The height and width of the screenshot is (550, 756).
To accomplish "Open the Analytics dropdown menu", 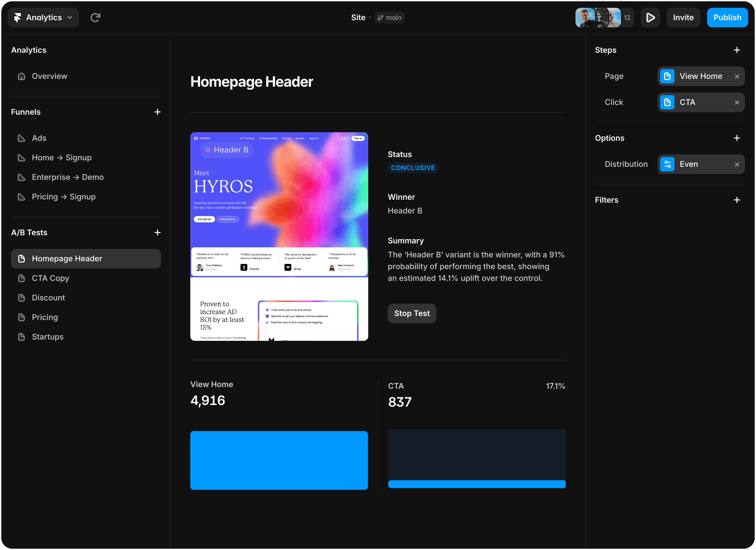I will pos(43,18).
